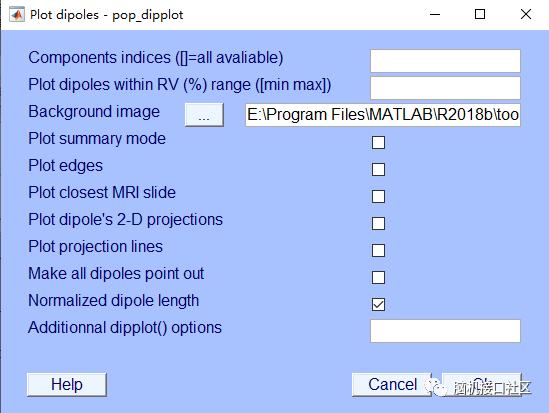This screenshot has height=413, width=549.
Task: Click Additional dipplot() options input field
Action: click(445, 331)
